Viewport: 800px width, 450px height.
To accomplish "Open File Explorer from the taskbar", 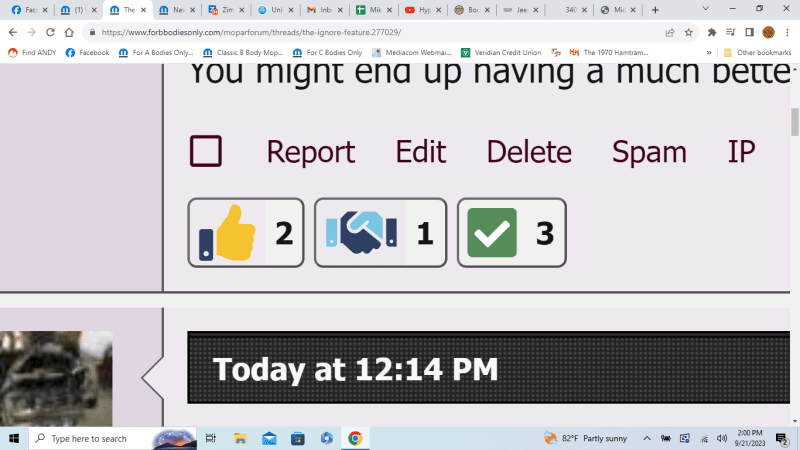I will 241,438.
